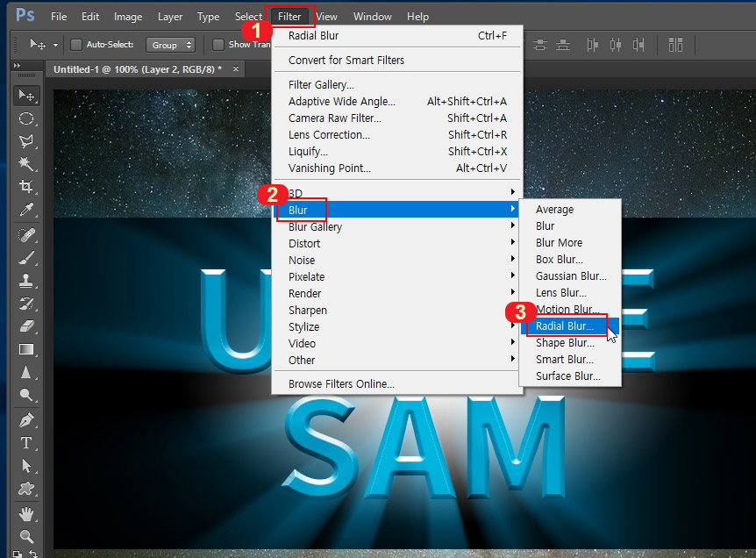756x558 pixels.
Task: Select the Clone Stamp tool
Action: (x=26, y=281)
